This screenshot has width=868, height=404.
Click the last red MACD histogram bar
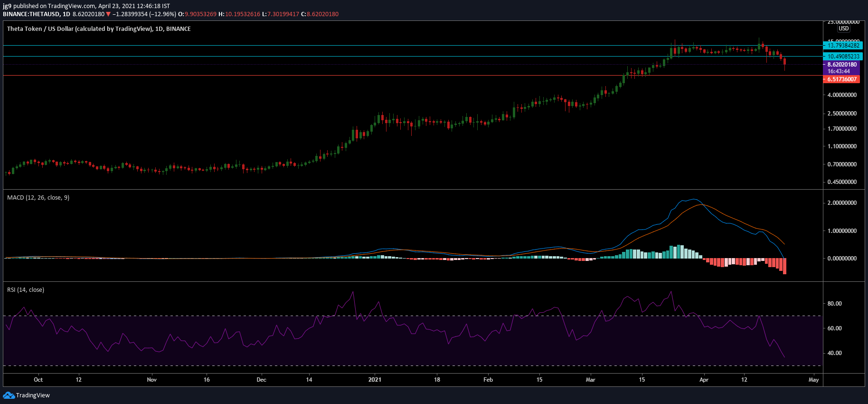784,266
